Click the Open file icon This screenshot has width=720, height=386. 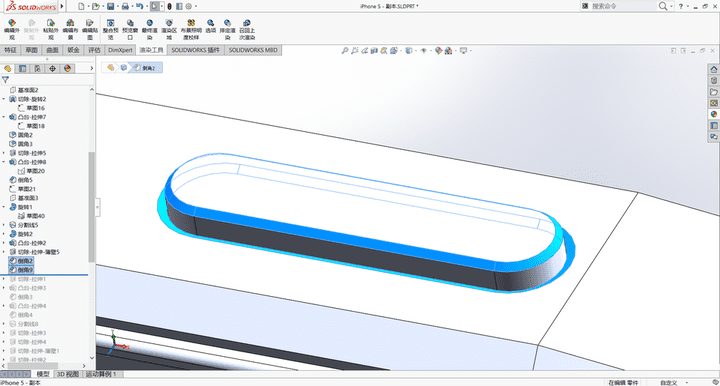click(96, 6)
